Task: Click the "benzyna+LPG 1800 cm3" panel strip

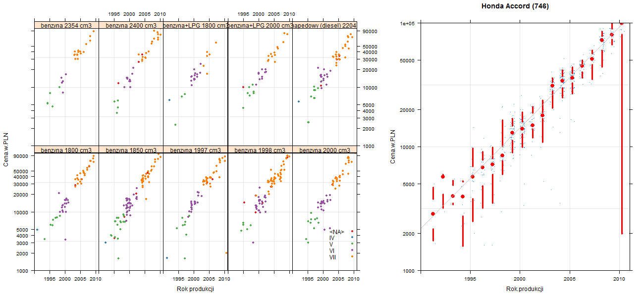Action: [x=195, y=25]
